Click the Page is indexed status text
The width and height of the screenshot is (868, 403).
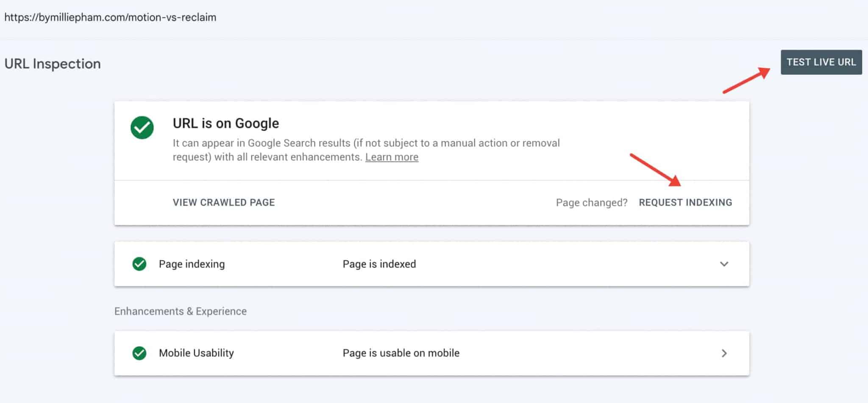379,264
